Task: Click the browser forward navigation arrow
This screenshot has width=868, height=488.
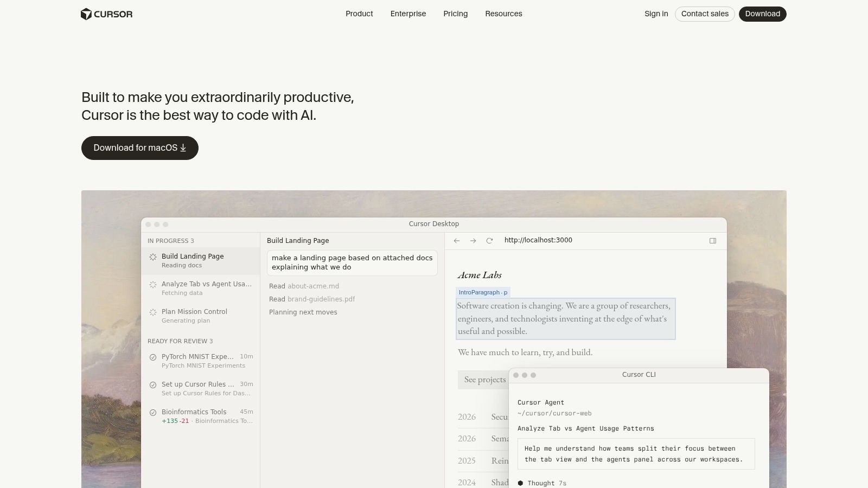Action: click(x=473, y=240)
